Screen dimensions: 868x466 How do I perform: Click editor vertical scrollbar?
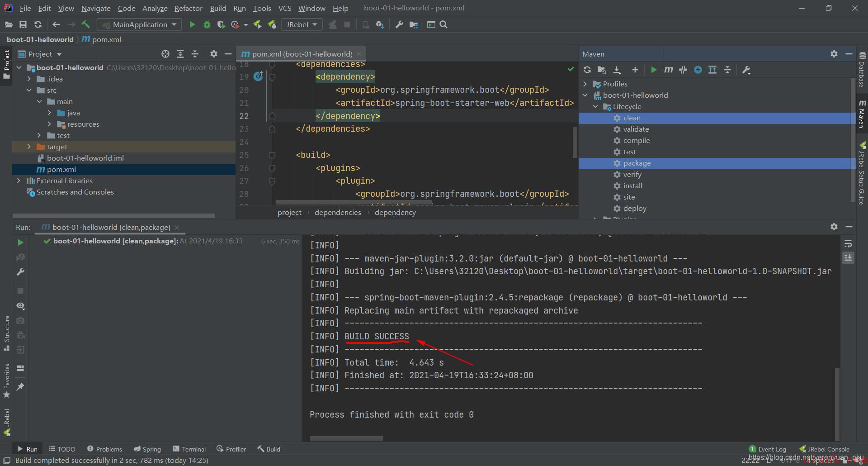point(575,142)
